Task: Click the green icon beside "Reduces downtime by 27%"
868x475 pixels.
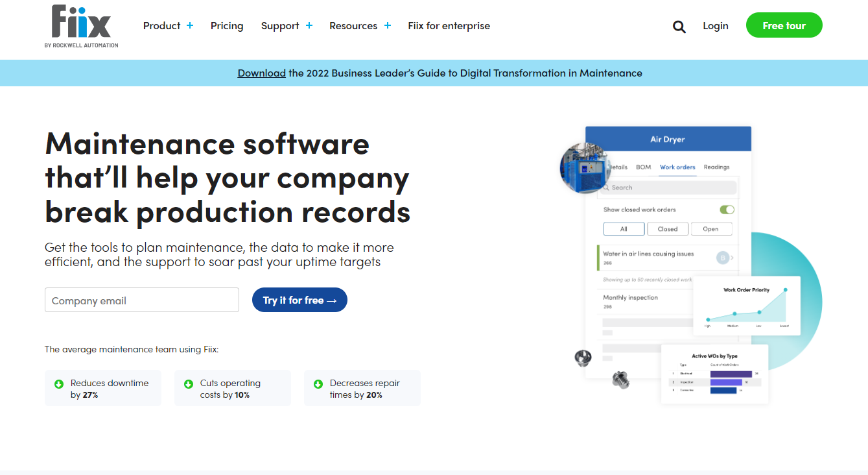Action: click(59, 383)
